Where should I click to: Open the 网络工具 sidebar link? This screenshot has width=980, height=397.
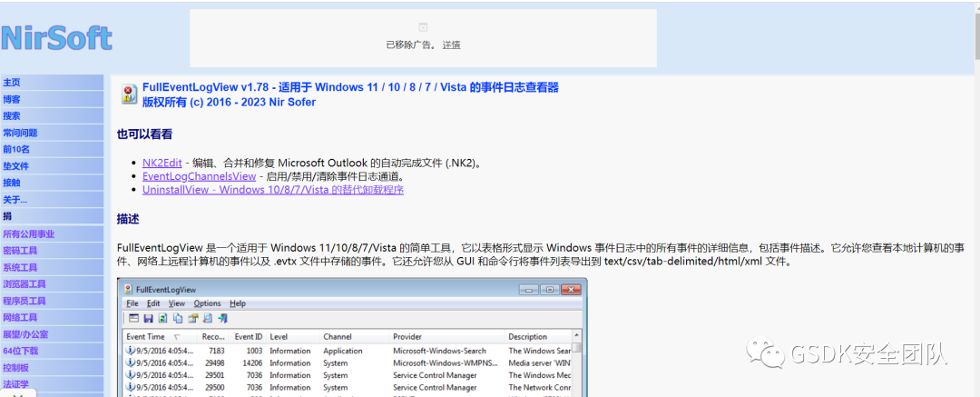[x=20, y=317]
